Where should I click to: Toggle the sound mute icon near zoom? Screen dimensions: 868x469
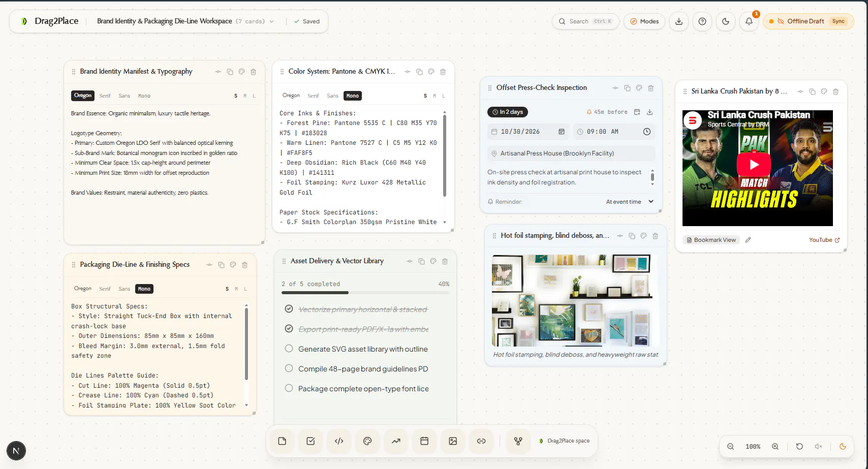click(818, 447)
